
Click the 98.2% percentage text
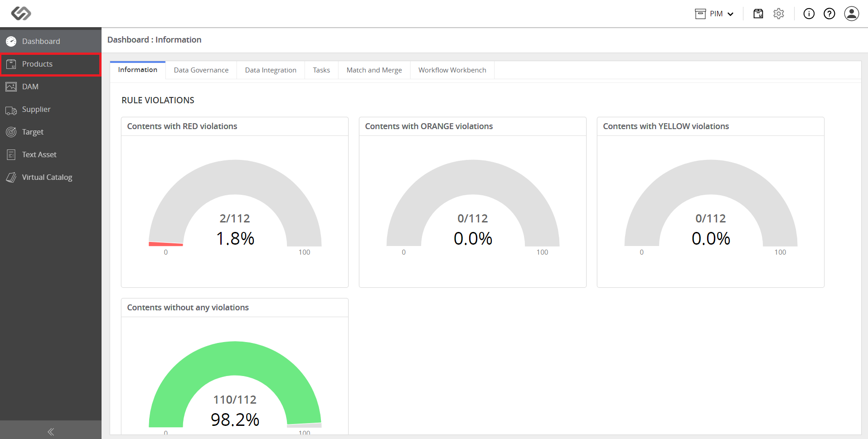tap(235, 420)
